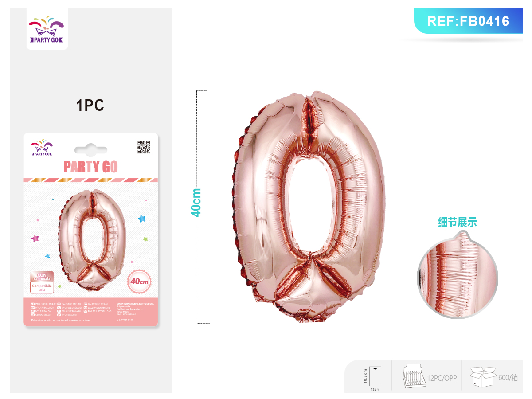Click the QR code on the package
This screenshot has width=532, height=399.
point(143,147)
